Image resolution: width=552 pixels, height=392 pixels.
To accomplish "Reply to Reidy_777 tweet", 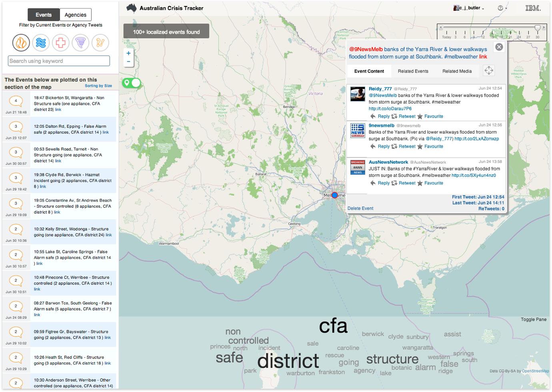I will [x=380, y=116].
